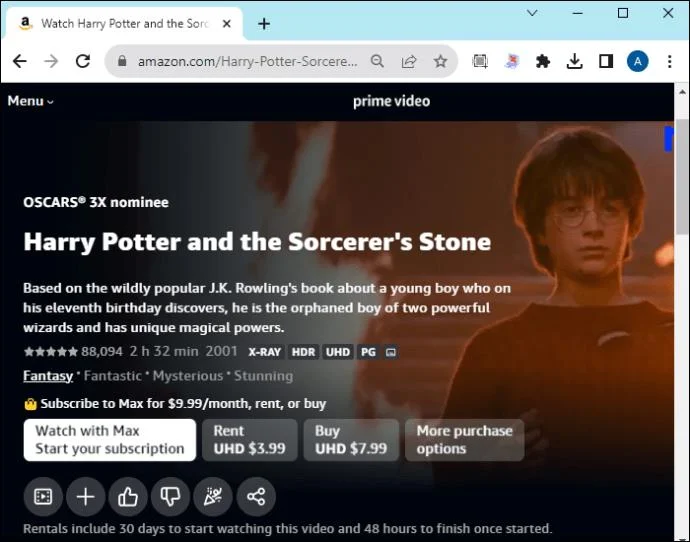The height and width of the screenshot is (542, 690).
Task: Click the OSCARS 3X nominee text
Action: coord(96,202)
